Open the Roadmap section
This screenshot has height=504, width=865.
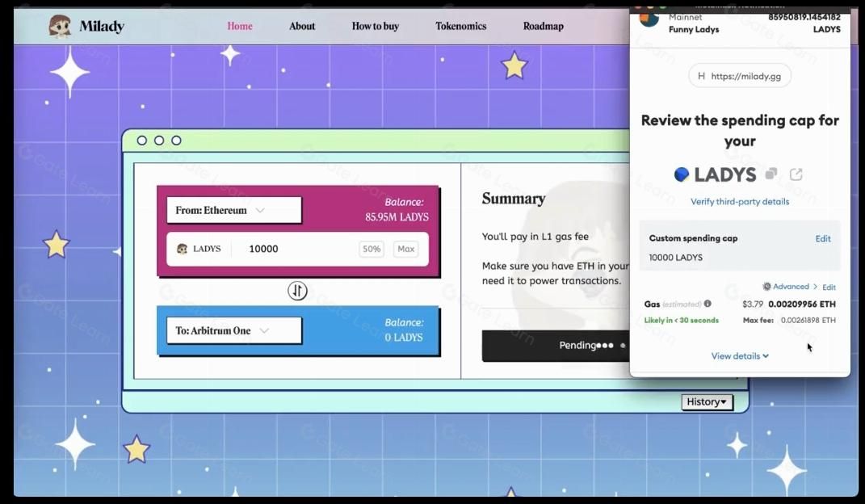click(x=544, y=26)
